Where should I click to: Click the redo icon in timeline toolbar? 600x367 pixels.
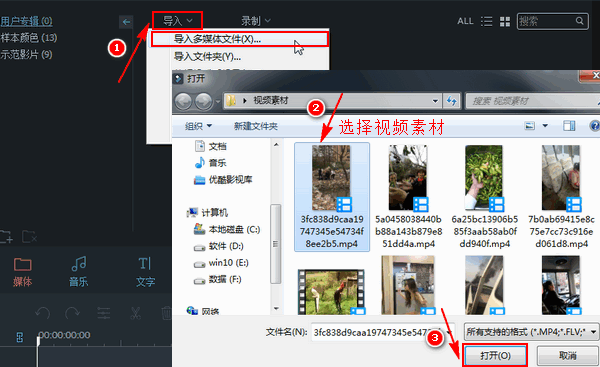(x=72, y=313)
